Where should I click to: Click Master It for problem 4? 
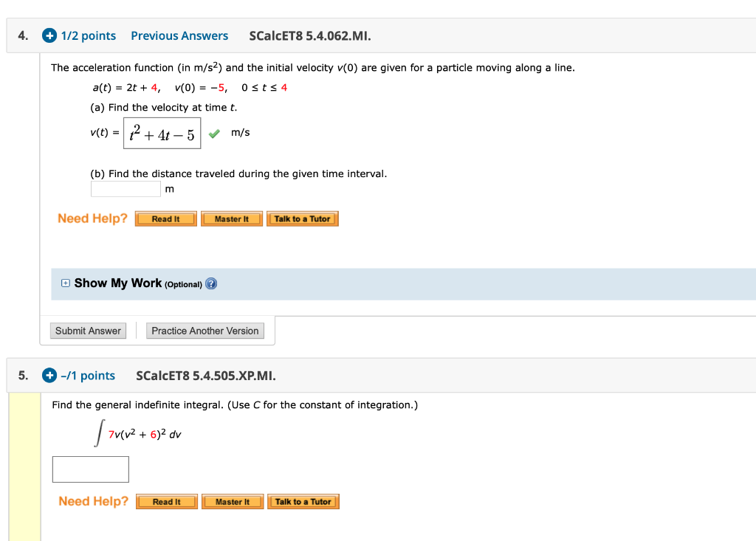(231, 218)
